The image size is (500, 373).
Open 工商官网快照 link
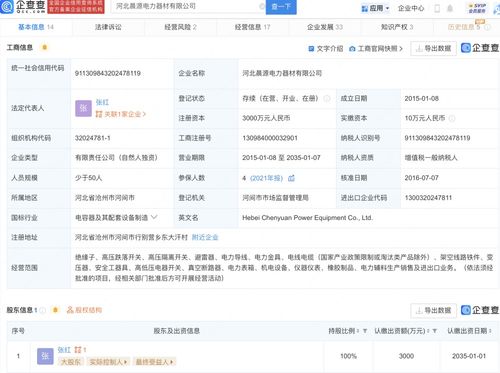(x=376, y=49)
